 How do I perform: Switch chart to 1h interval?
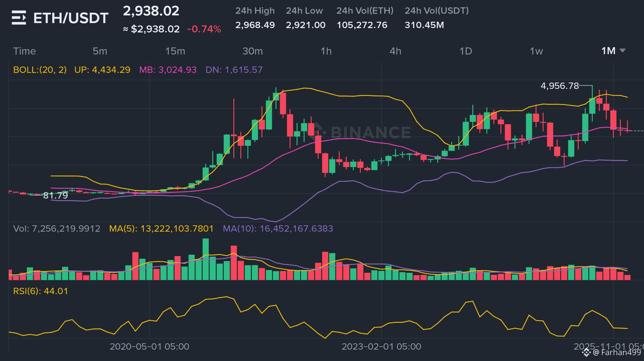pyautogui.click(x=326, y=51)
